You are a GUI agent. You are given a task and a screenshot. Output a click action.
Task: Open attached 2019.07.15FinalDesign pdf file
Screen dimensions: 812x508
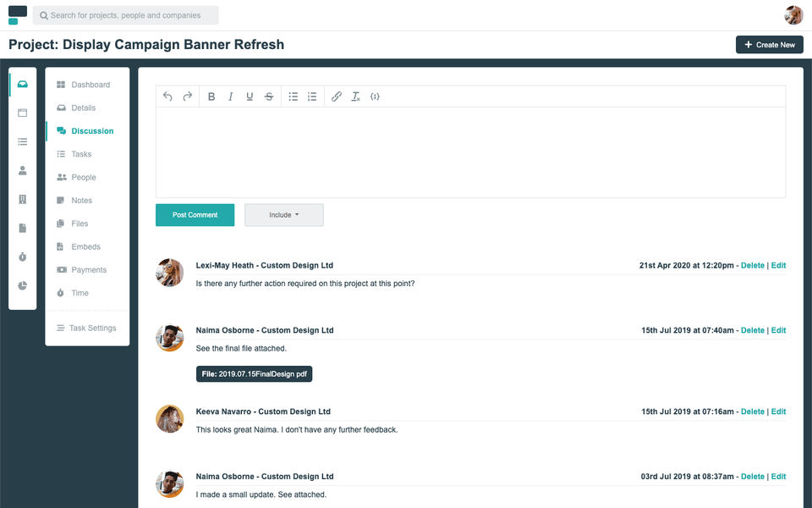tap(254, 373)
